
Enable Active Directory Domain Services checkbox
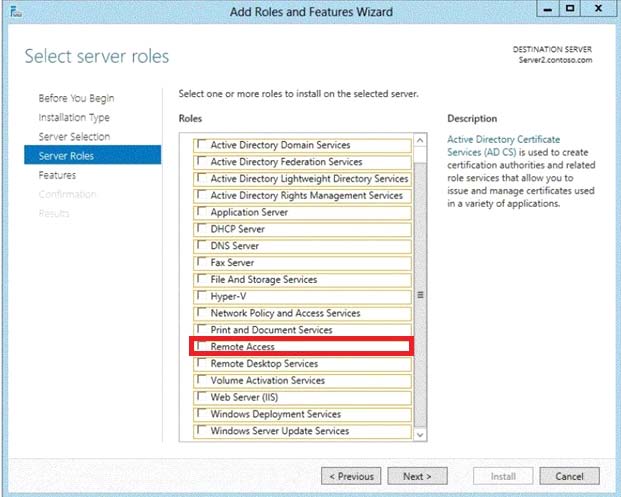click(x=202, y=145)
